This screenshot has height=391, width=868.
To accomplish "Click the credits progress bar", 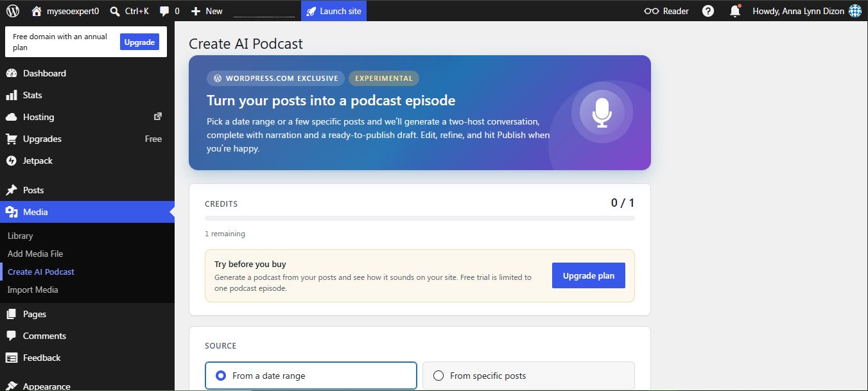I will (x=420, y=218).
